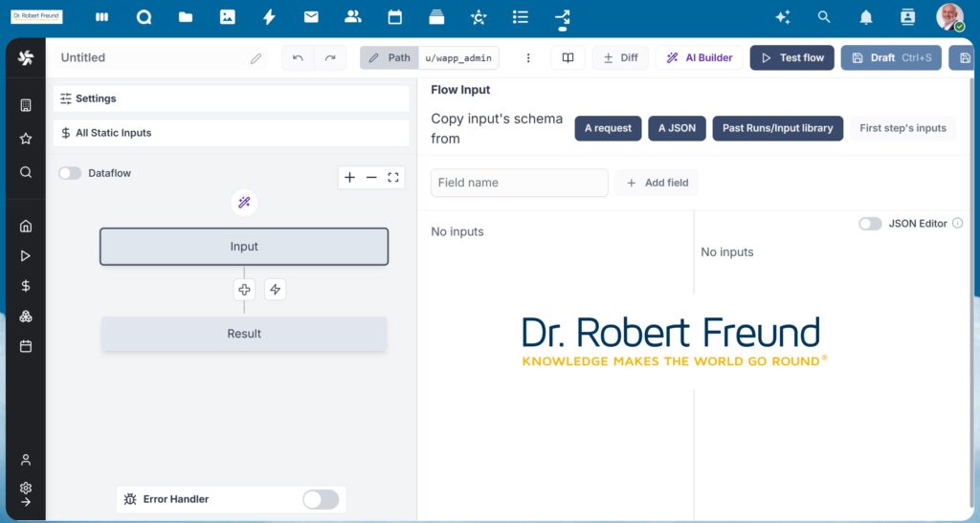This screenshot has height=523, width=980.
Task: Select the Input node in the flow
Action: click(244, 247)
